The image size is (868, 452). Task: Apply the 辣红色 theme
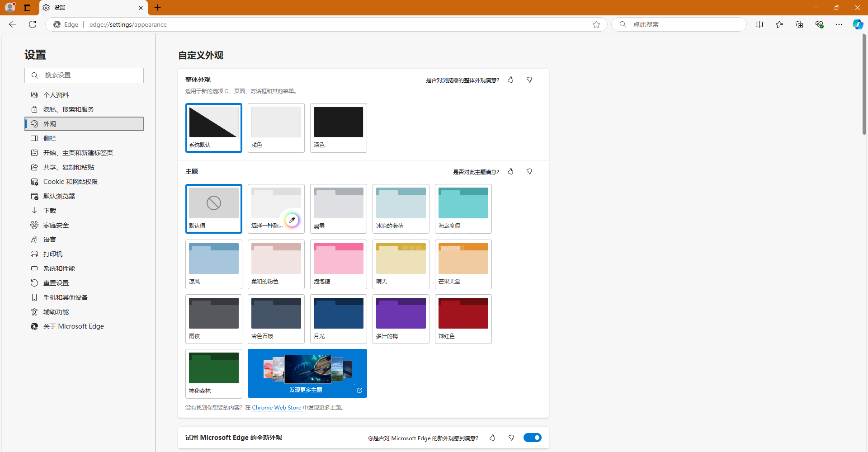coord(463,319)
